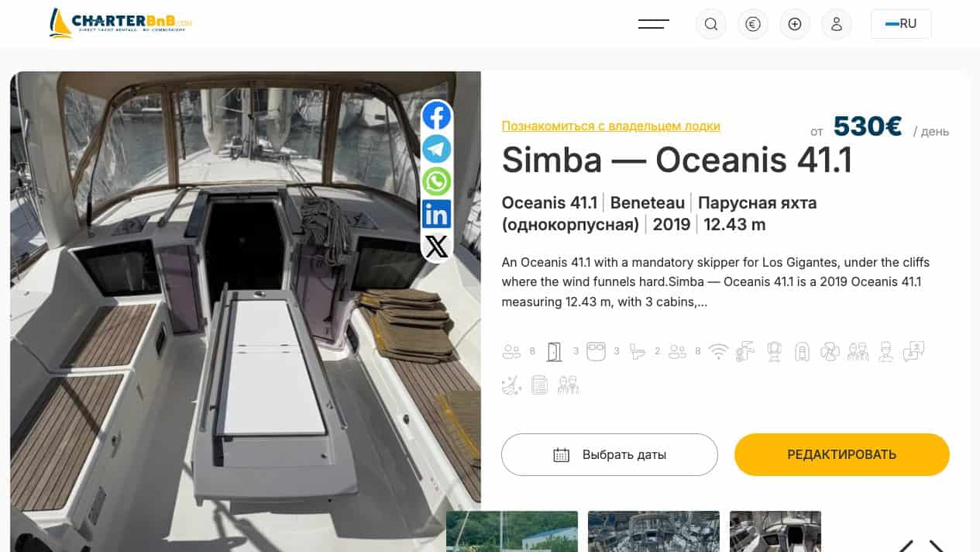980x552 pixels.
Task: Click the Wi-Fi amenity icon
Action: click(719, 352)
